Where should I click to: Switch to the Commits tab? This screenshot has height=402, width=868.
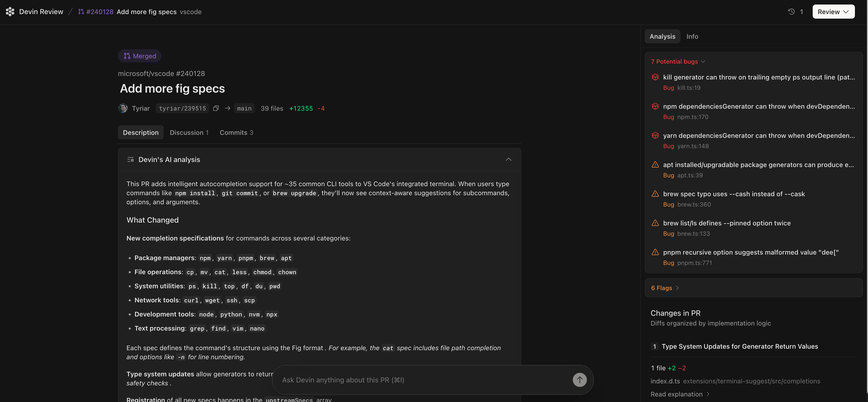tap(236, 133)
